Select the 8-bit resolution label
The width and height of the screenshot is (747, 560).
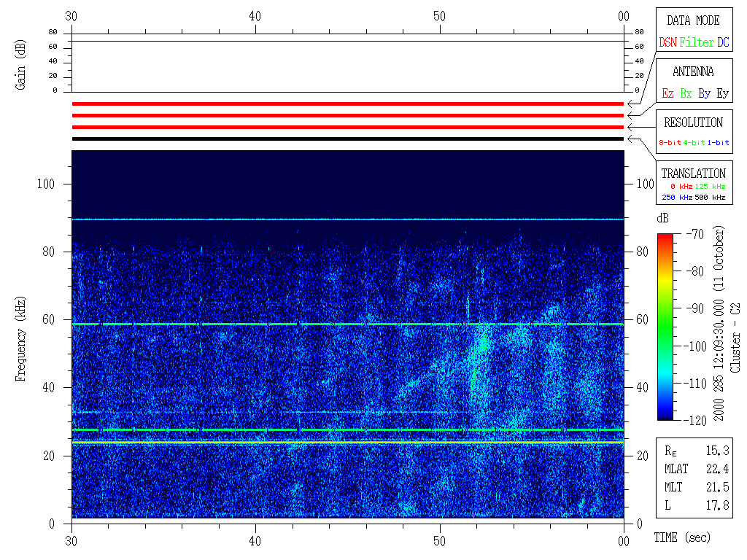670,143
